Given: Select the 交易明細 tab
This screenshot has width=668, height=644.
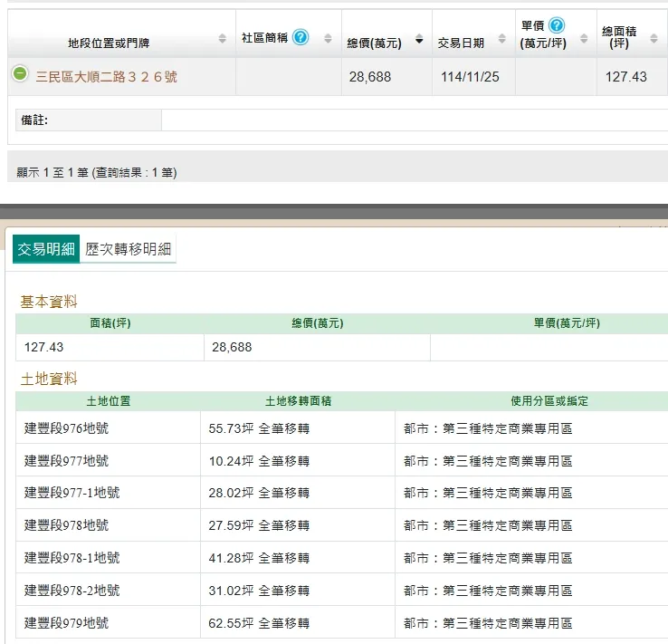Looking at the screenshot, I should pyautogui.click(x=46, y=249).
